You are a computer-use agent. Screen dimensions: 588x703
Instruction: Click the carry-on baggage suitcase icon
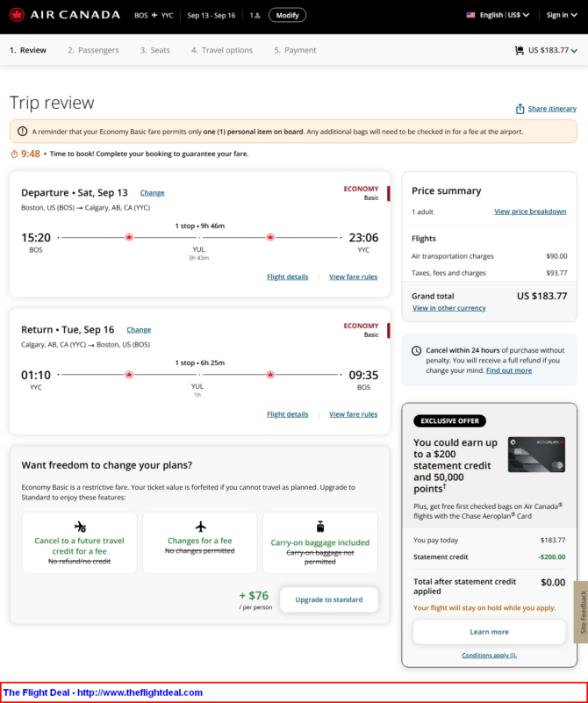(x=320, y=527)
